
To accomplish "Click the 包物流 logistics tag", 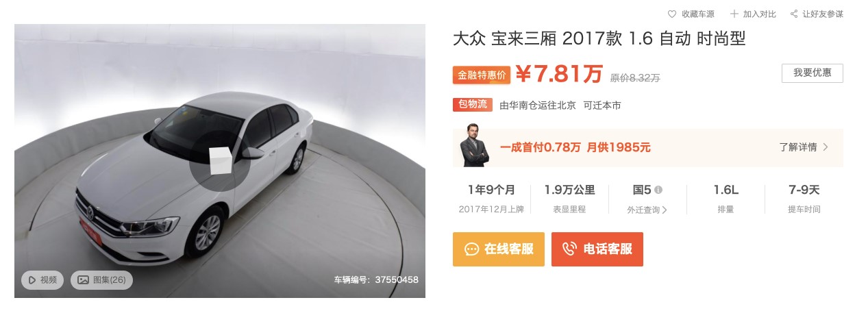I will tap(472, 105).
